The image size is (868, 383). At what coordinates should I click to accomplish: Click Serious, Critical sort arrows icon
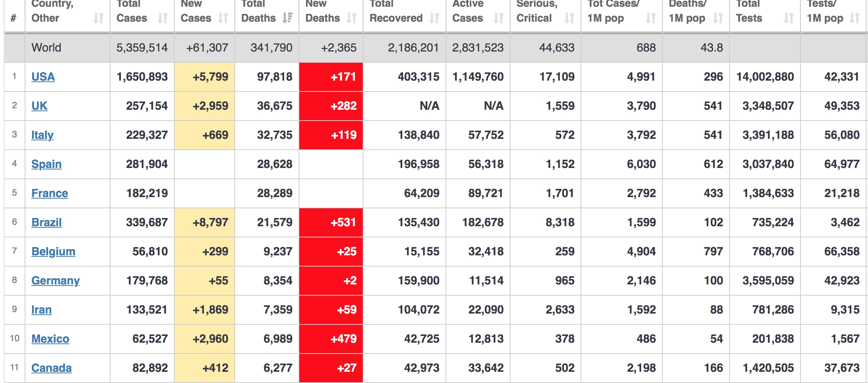click(569, 18)
